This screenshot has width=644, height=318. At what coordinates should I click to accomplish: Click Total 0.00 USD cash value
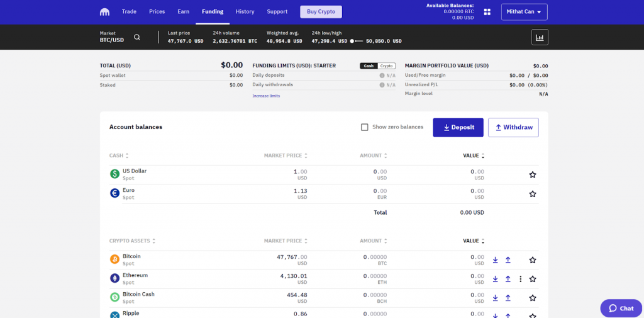click(472, 213)
